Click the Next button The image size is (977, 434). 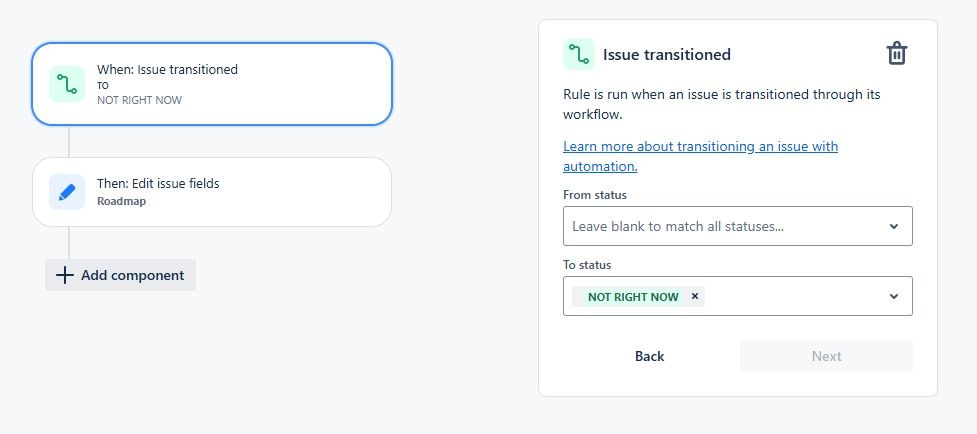[x=826, y=356]
